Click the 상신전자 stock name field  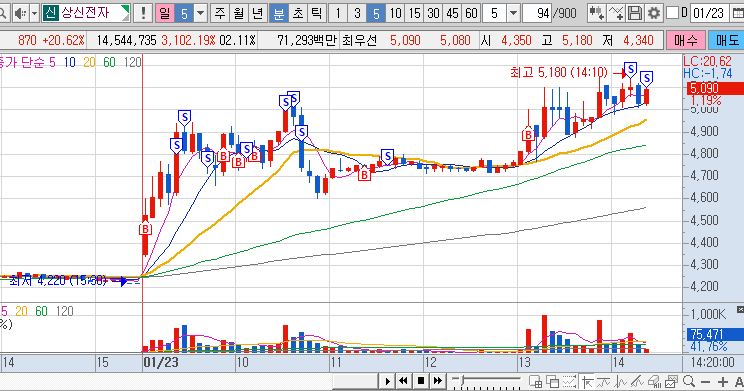click(86, 13)
